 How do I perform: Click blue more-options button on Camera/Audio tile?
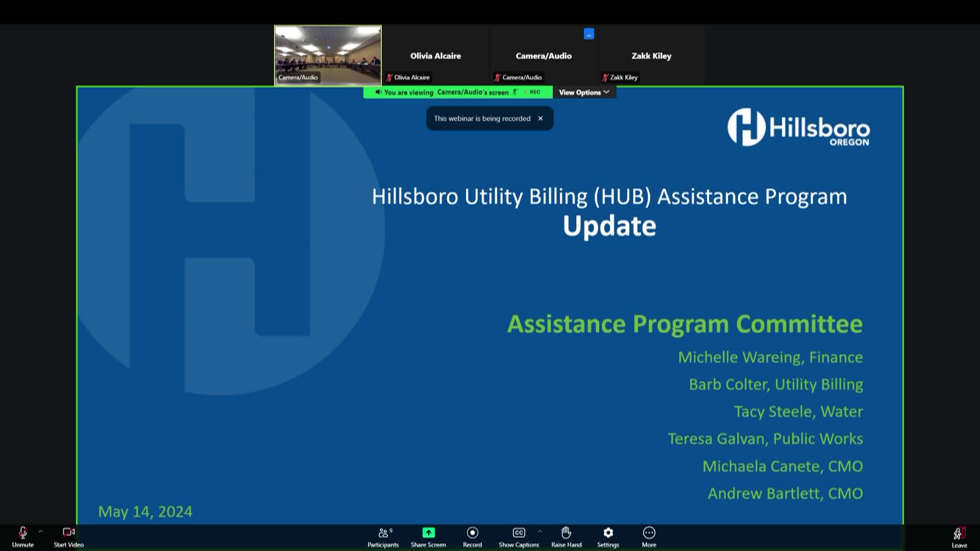589,34
